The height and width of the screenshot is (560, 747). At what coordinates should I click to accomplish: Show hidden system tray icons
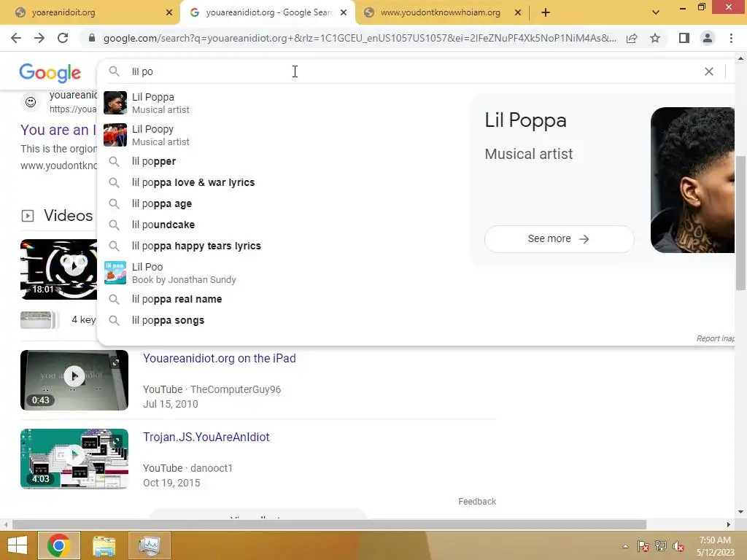tap(625, 546)
